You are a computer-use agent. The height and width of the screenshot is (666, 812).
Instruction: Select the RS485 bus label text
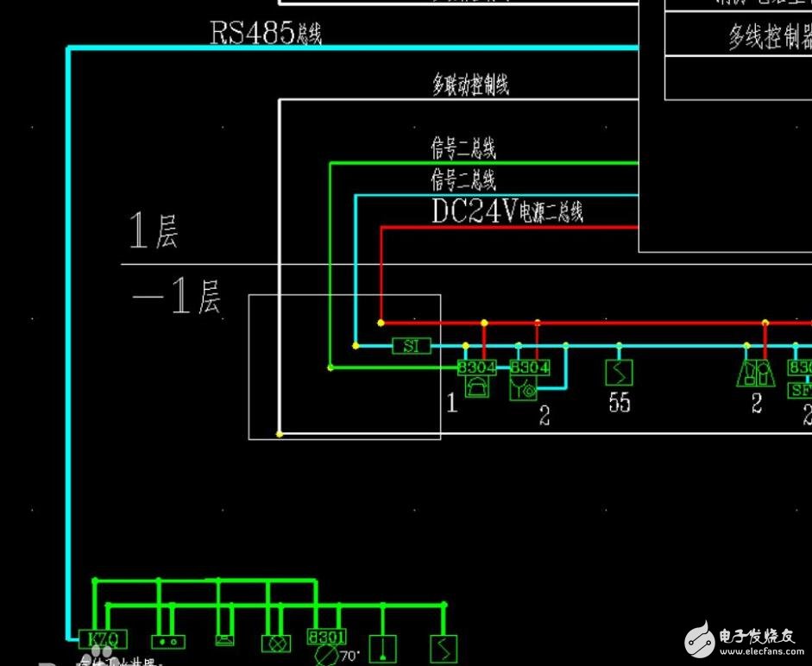click(x=266, y=33)
